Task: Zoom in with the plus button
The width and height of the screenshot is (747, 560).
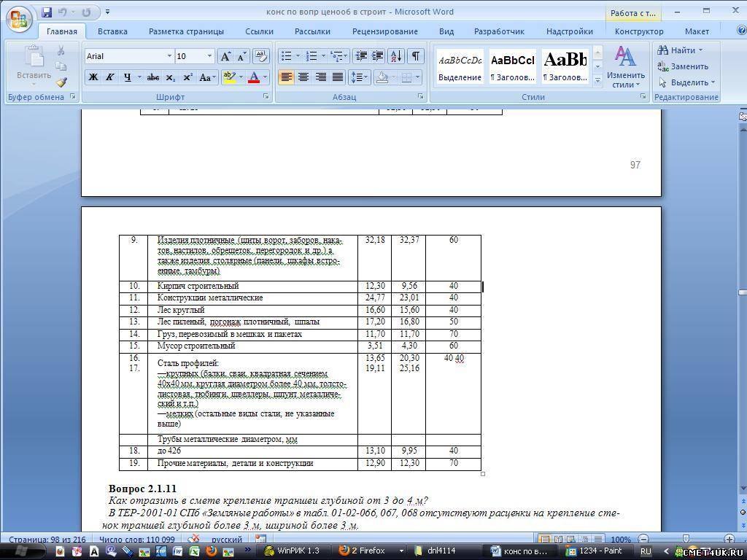Action: (729, 540)
